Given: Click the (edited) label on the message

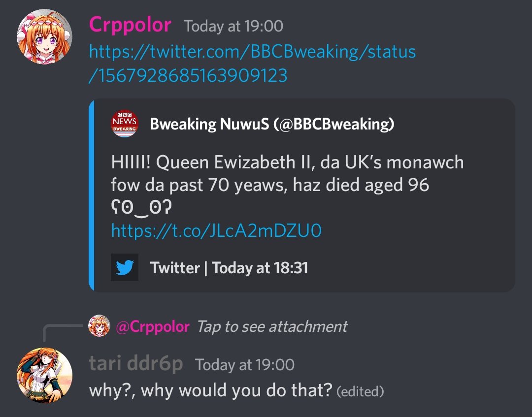Looking at the screenshot, I should pos(360,392).
